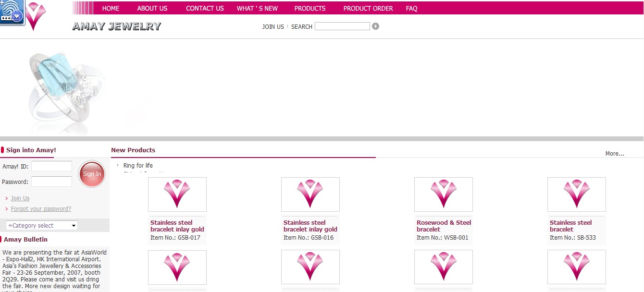This screenshot has width=644, height=292.
Task: Click the More... link for New Products
Action: coord(615,154)
